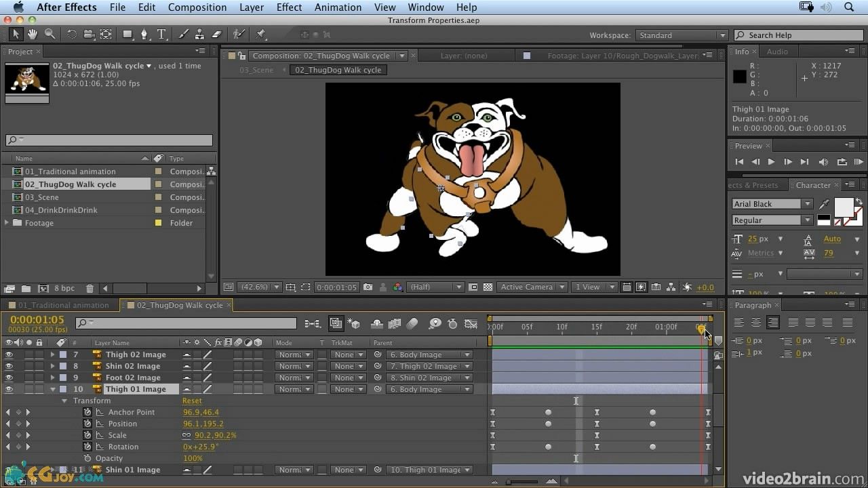
Task: Toggle Live Update in timeline
Action: pos(336,324)
